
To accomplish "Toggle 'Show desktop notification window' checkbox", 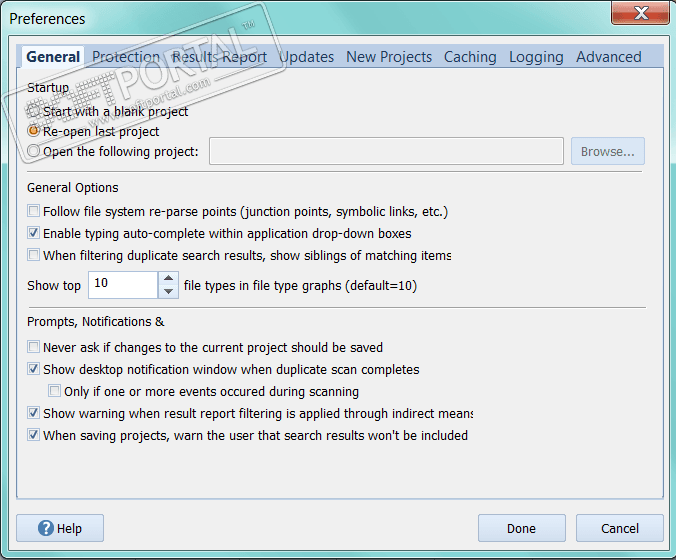I will (x=35, y=370).
